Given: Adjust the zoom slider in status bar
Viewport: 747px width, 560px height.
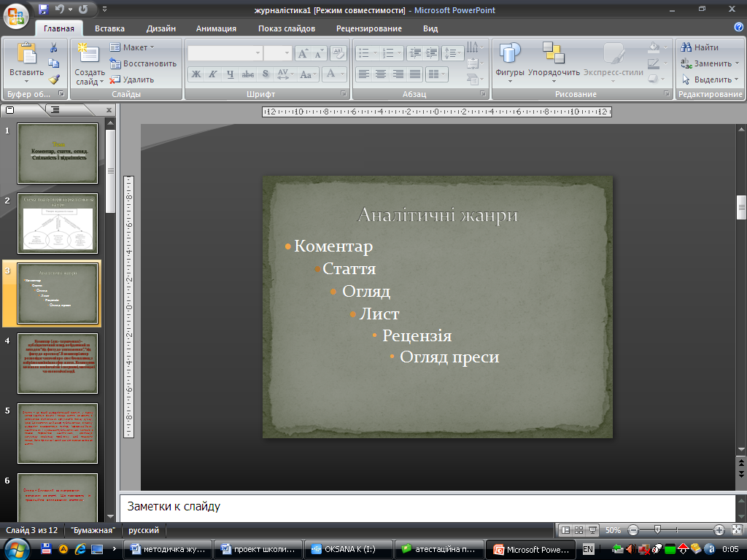Looking at the screenshot, I should pyautogui.click(x=657, y=530).
